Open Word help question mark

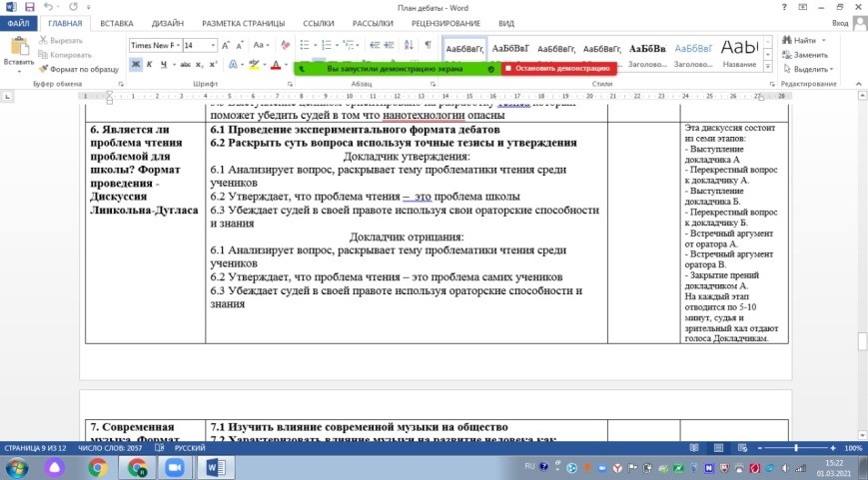(x=784, y=7)
